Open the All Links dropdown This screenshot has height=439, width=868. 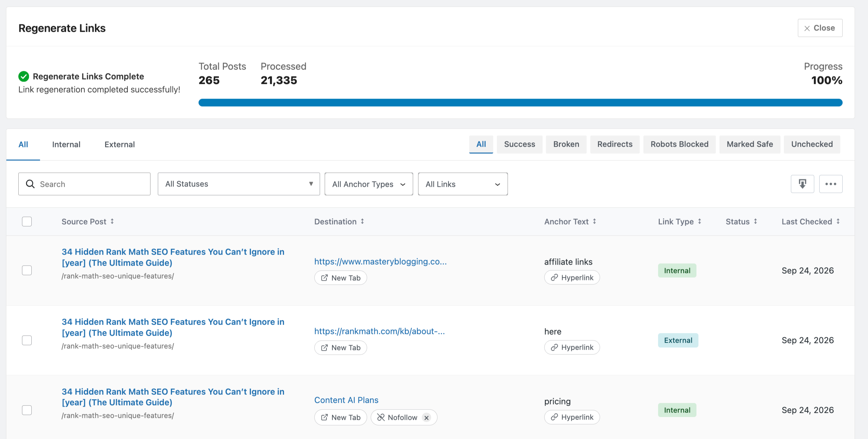463,184
